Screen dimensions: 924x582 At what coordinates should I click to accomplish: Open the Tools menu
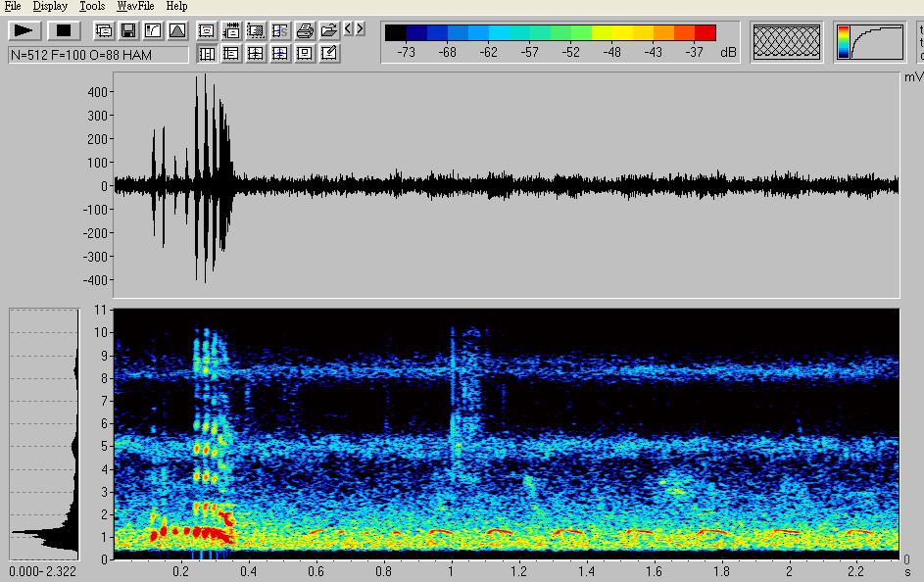(92, 6)
